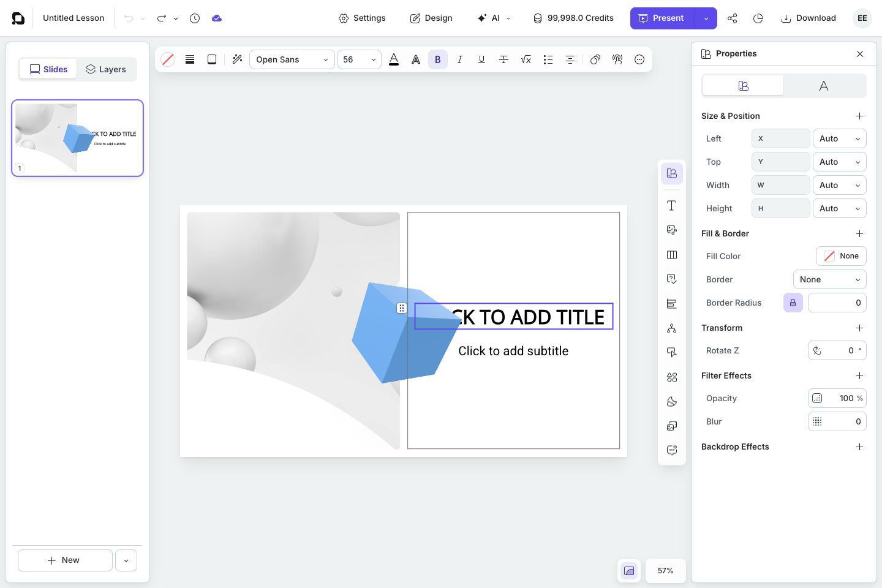Image resolution: width=882 pixels, height=588 pixels.
Task: Open the AI menu
Action: point(494,18)
